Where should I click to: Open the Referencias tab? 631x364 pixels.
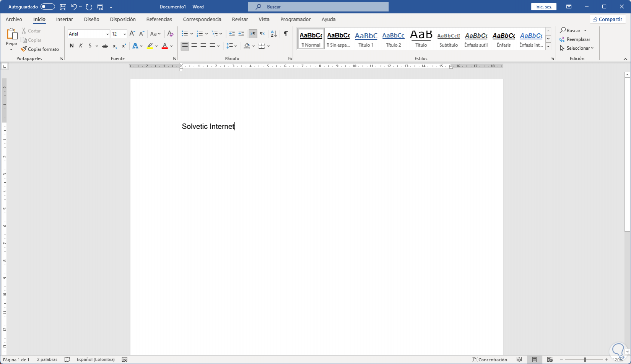159,19
